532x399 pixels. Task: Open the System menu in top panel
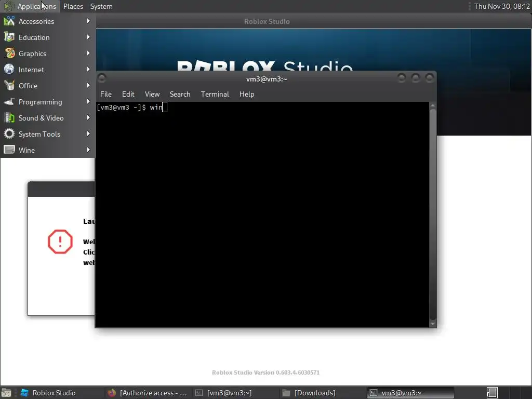tap(101, 6)
